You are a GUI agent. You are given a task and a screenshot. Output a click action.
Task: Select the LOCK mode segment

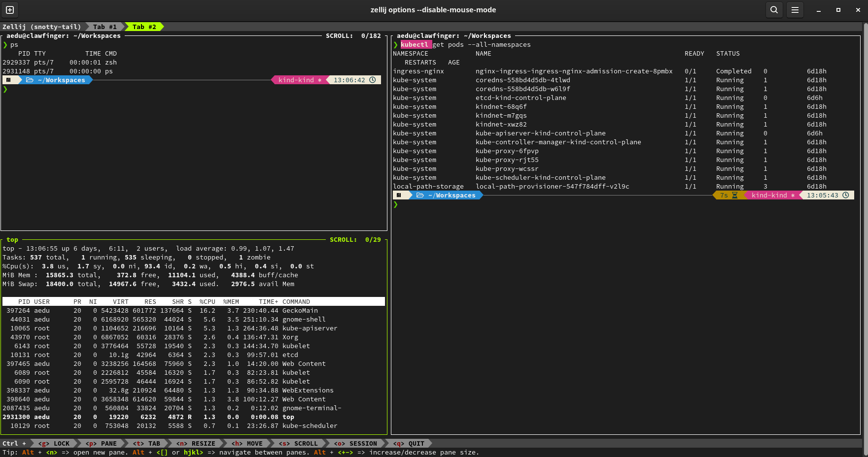(54, 443)
